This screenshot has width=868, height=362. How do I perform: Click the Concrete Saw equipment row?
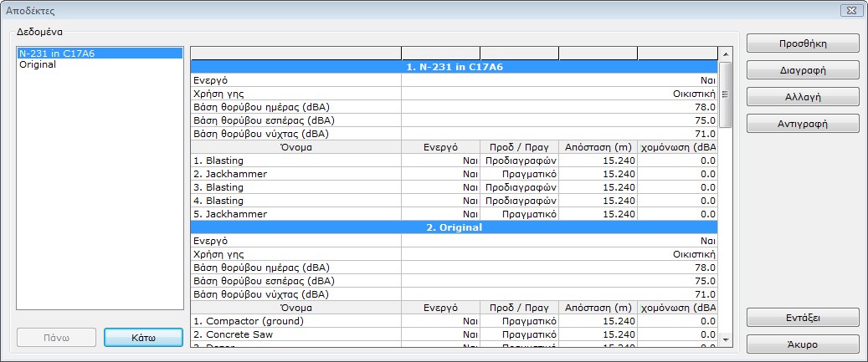pyautogui.click(x=233, y=334)
